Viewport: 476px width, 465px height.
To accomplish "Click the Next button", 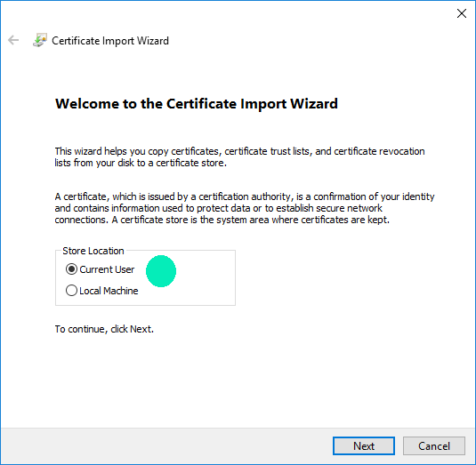I will (x=364, y=446).
